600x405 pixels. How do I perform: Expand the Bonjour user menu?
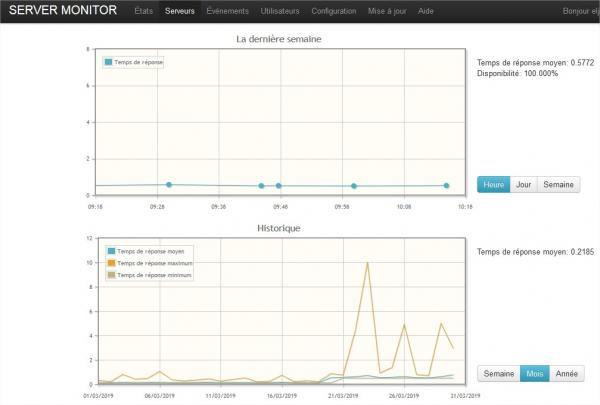580,11
